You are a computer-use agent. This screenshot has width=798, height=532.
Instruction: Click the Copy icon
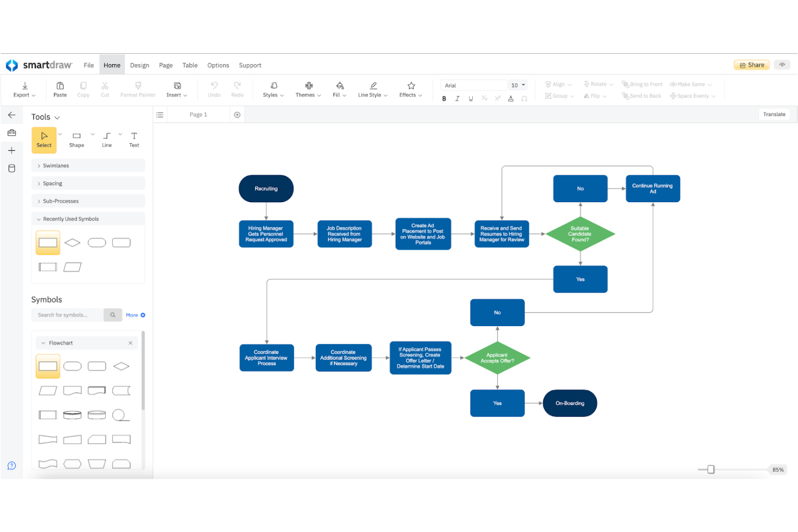click(x=83, y=86)
